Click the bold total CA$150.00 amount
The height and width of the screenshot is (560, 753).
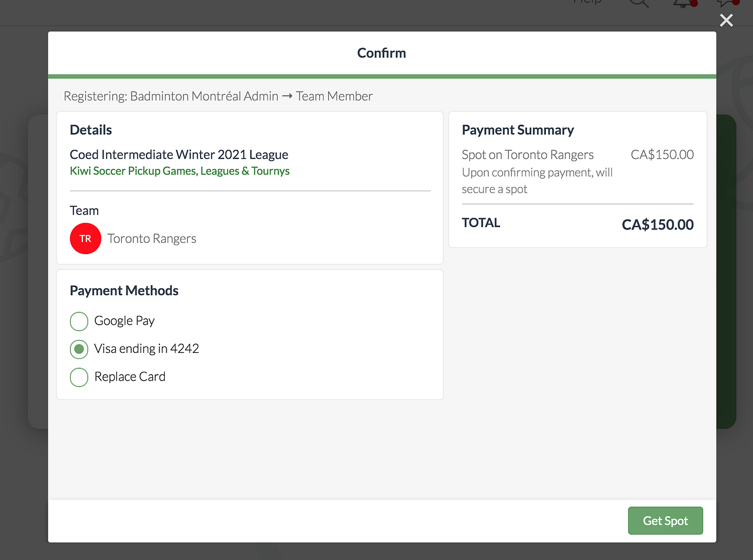[x=657, y=225]
